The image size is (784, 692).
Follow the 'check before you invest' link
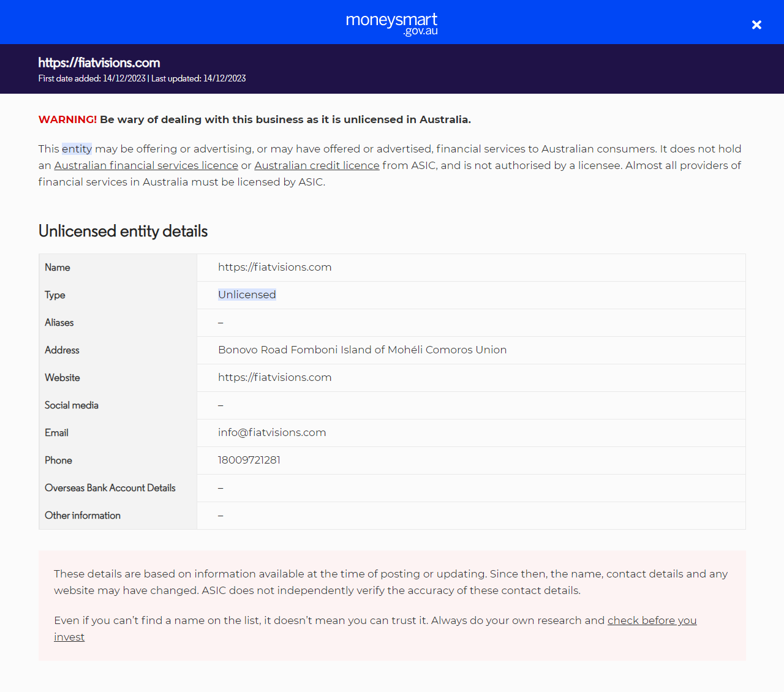[x=651, y=620]
